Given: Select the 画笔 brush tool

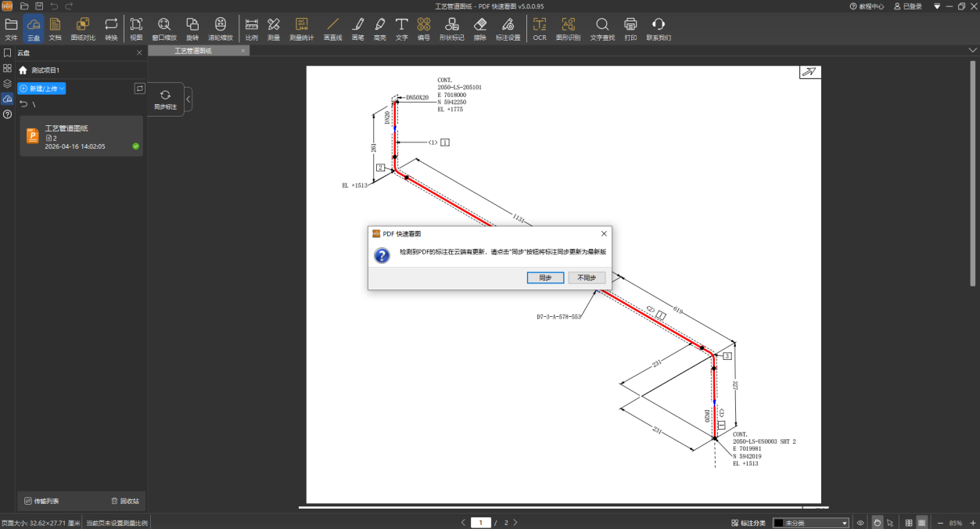Looking at the screenshot, I should point(357,29).
